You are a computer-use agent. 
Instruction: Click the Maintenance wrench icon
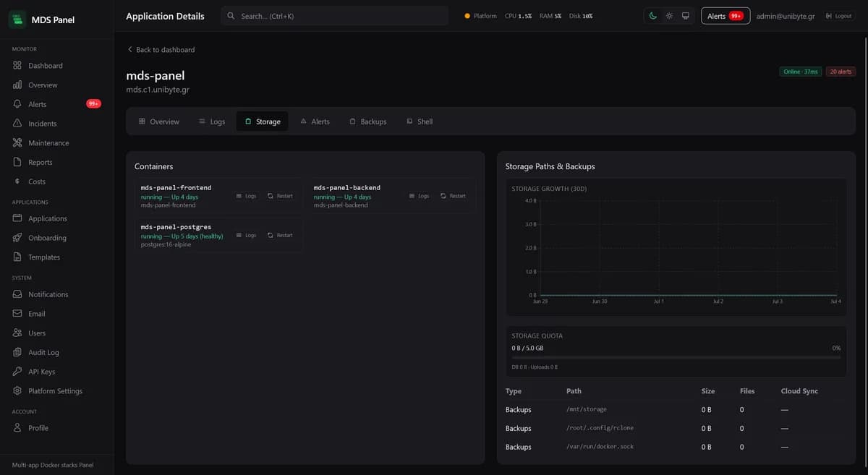[17, 143]
